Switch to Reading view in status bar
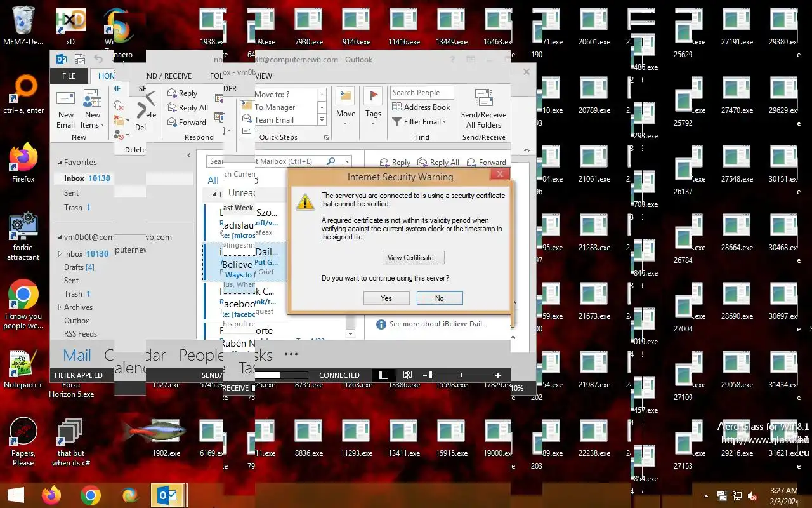This screenshot has height=508, width=812. [407, 375]
